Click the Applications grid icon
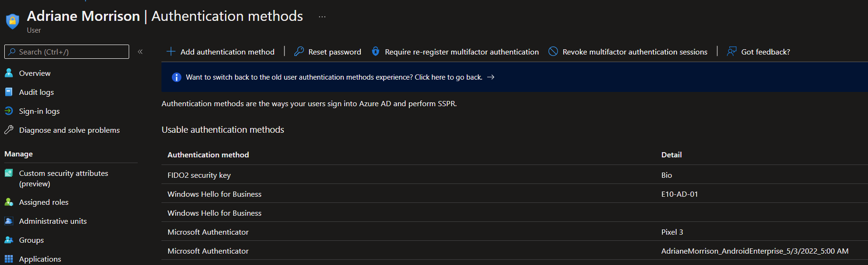 tap(9, 259)
